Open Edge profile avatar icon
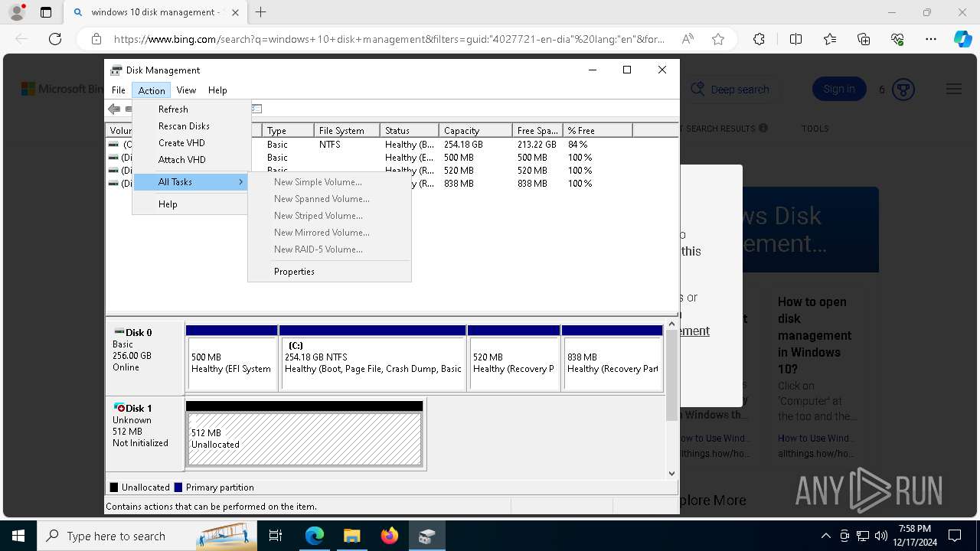This screenshot has width=980, height=551. 17,12
